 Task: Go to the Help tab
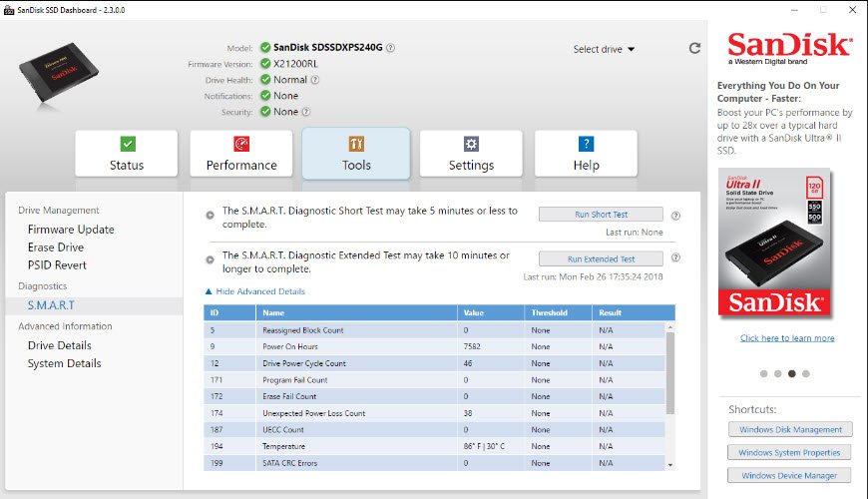pyautogui.click(x=586, y=154)
